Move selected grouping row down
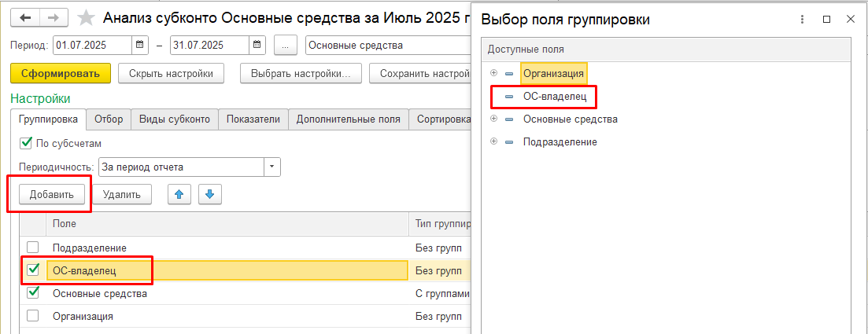Image resolution: width=868 pixels, height=334 pixels. [210, 194]
